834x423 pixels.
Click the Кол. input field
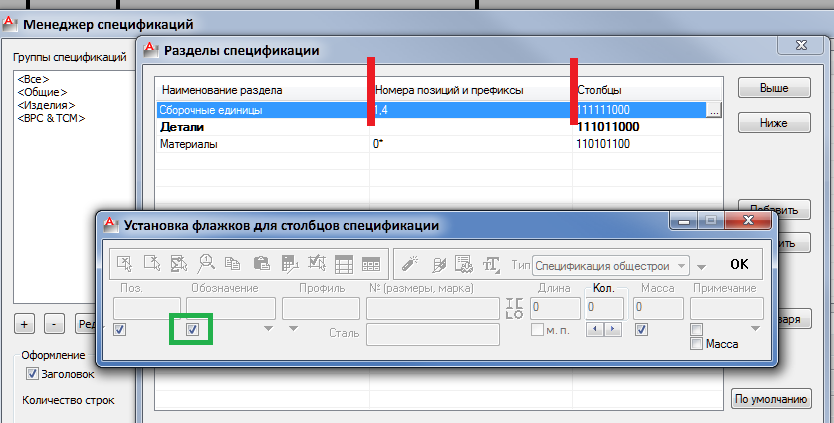point(604,309)
